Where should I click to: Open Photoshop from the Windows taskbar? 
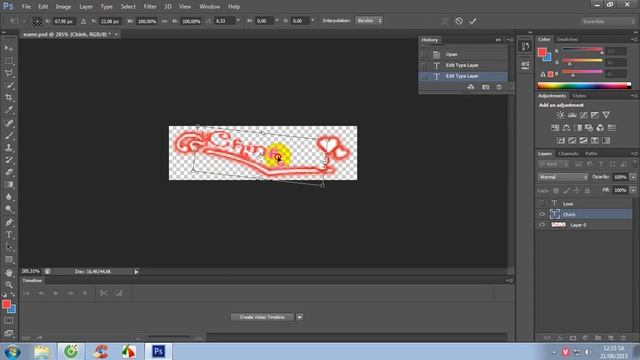[158, 351]
